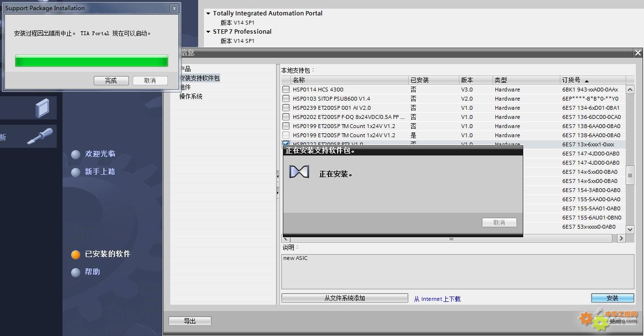Click the screwdriver diagnostics icon
The width and height of the screenshot is (644, 336).
tap(40, 137)
